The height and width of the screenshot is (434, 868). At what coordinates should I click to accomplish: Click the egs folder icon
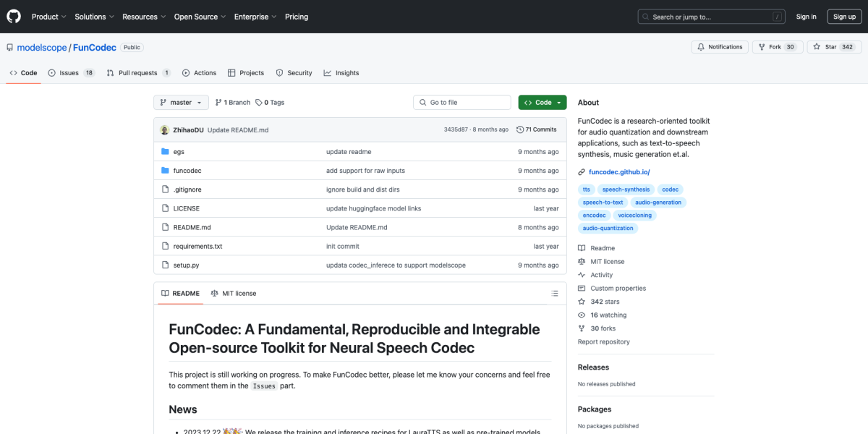(x=165, y=152)
